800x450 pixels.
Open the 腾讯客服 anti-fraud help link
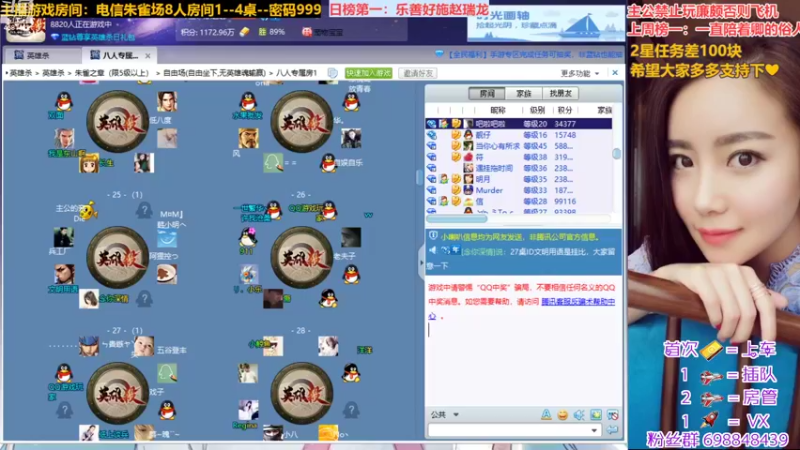[578, 302]
